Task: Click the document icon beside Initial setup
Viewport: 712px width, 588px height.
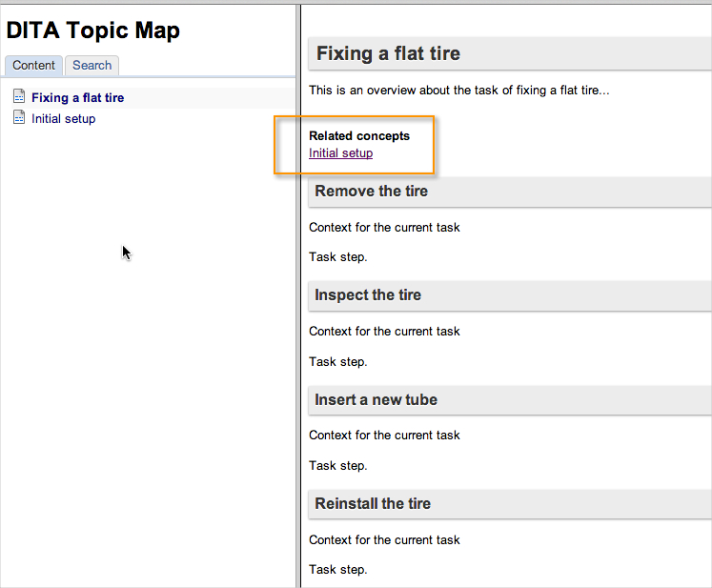Action: (x=19, y=117)
